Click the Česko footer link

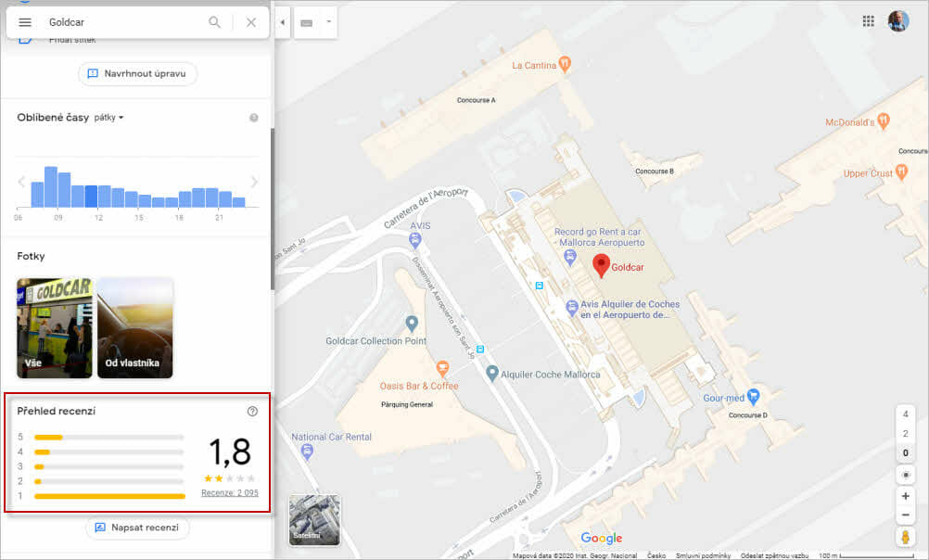coord(655,556)
